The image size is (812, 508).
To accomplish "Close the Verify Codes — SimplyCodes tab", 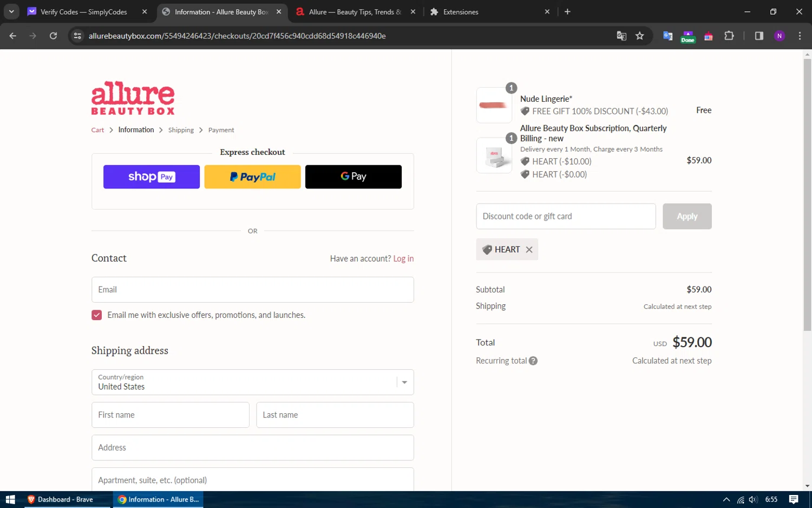I will pyautogui.click(x=145, y=12).
